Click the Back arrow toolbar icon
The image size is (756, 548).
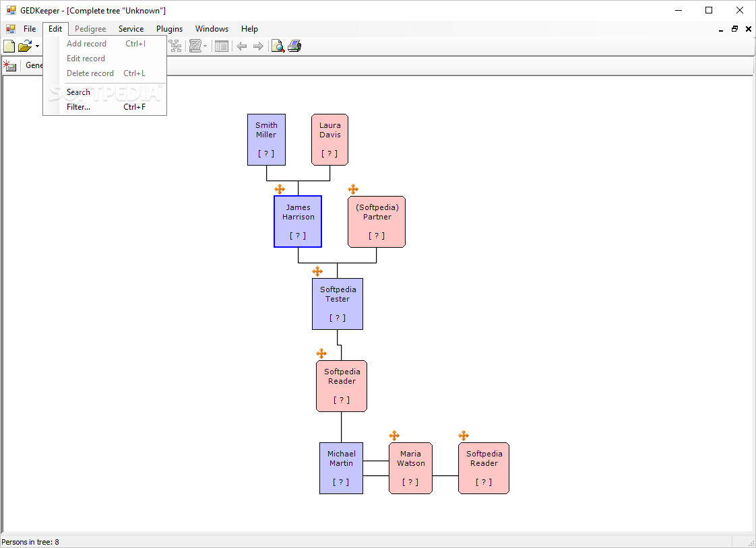242,46
